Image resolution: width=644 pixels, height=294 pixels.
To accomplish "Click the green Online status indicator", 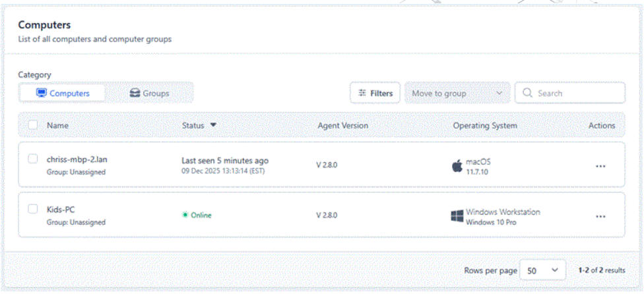I will 185,216.
